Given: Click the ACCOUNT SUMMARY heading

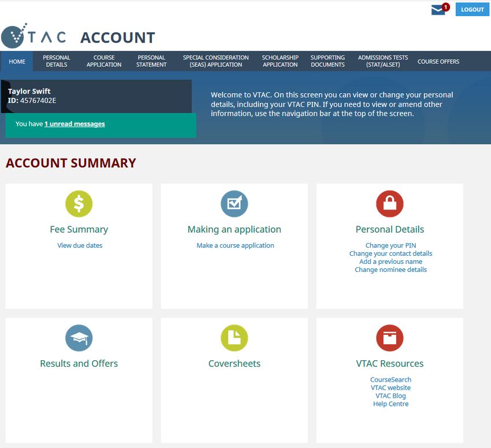Looking at the screenshot, I should pos(71,163).
